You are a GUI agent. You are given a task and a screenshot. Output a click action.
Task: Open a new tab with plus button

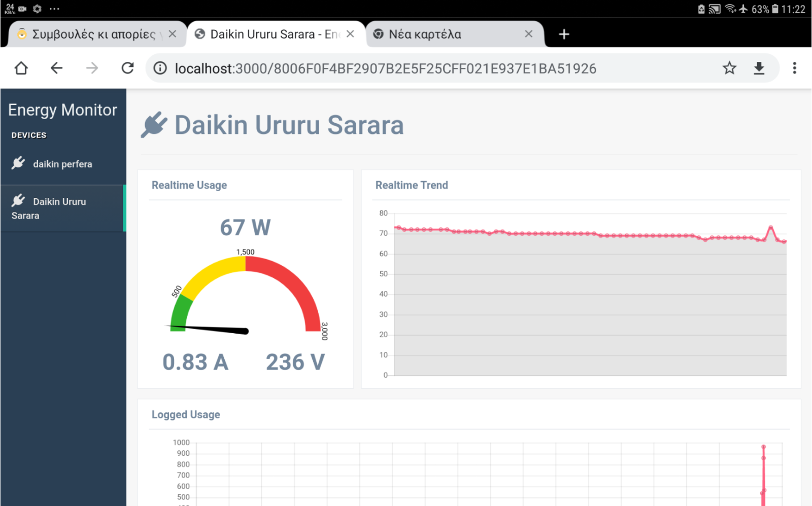(x=564, y=34)
